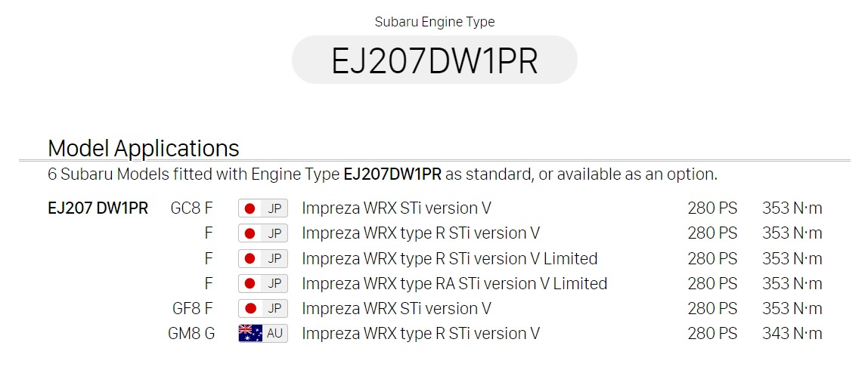The height and width of the screenshot is (367, 868).
Task: Click the GF8 F model code
Action: [x=193, y=308]
